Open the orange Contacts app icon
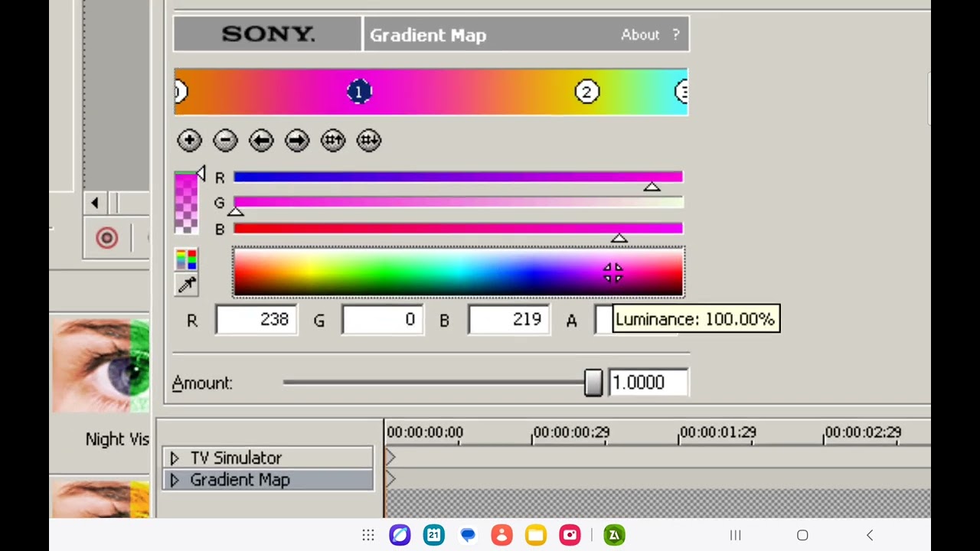 [x=501, y=535]
